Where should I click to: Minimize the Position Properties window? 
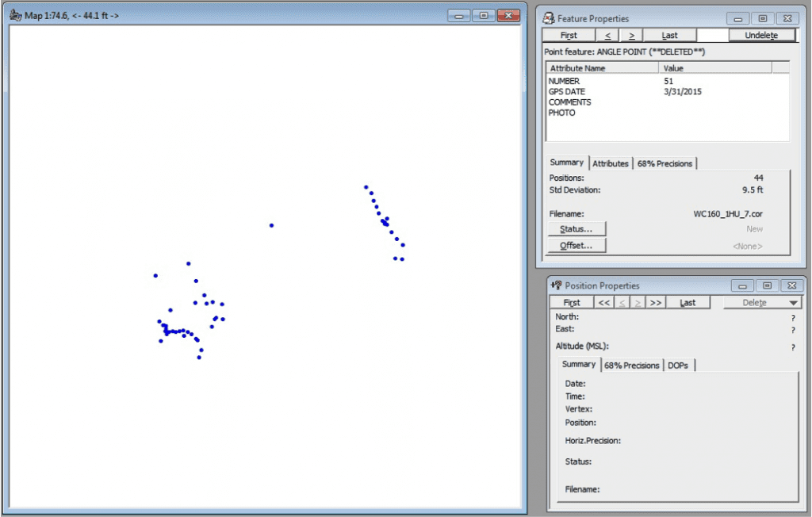(x=742, y=285)
